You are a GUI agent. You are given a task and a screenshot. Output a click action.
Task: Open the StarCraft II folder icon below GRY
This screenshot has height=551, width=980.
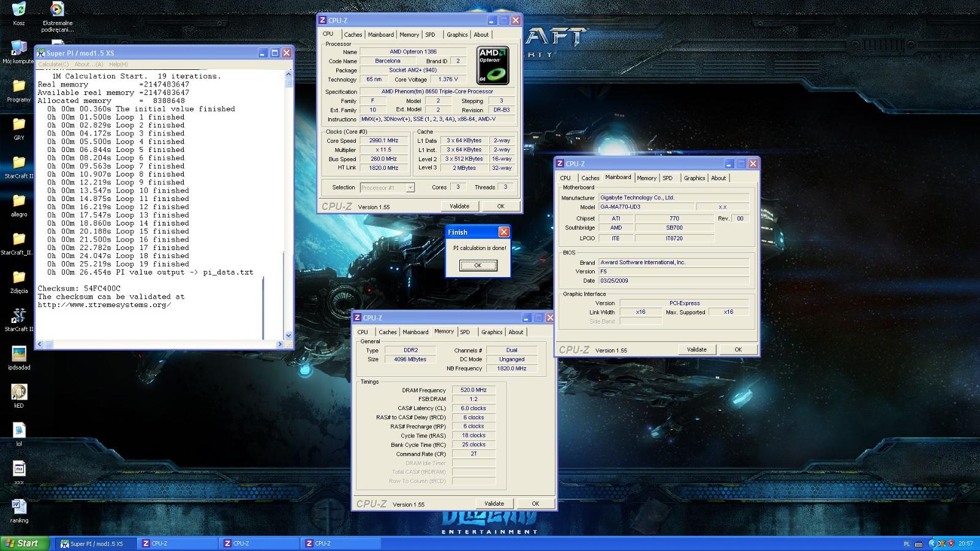(19, 162)
